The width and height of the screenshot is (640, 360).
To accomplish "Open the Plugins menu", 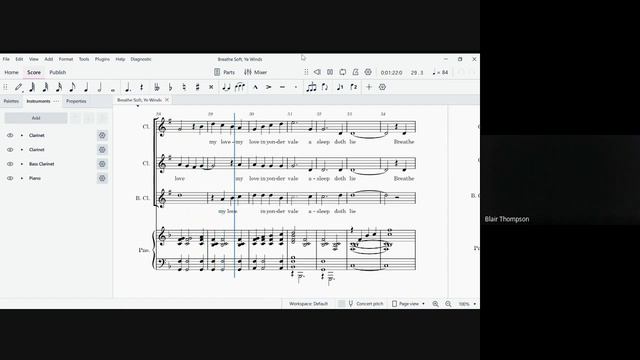I will tap(102, 59).
